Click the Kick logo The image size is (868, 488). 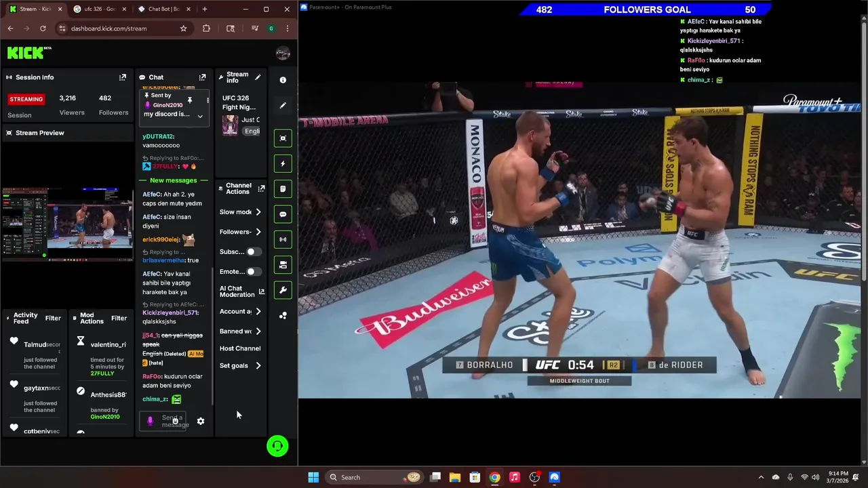click(29, 52)
